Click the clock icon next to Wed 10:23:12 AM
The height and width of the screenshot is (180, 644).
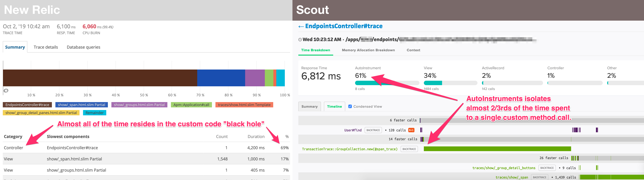pyautogui.click(x=299, y=40)
